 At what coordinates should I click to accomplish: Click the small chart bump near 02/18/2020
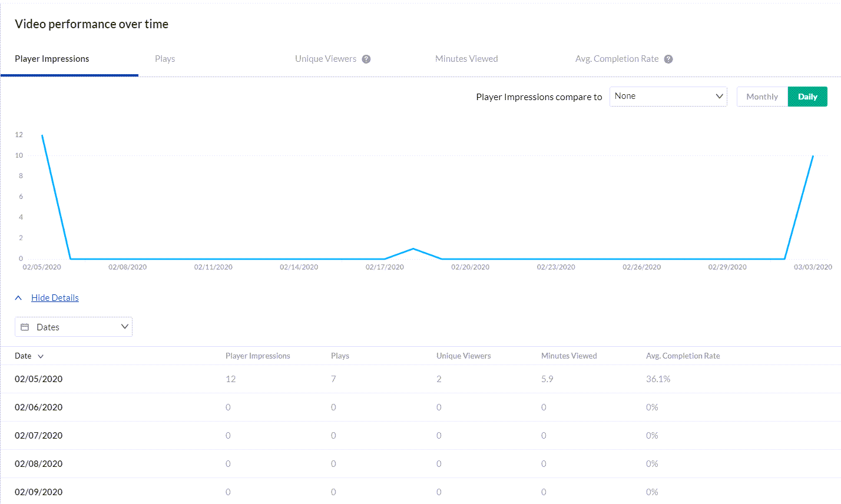413,249
